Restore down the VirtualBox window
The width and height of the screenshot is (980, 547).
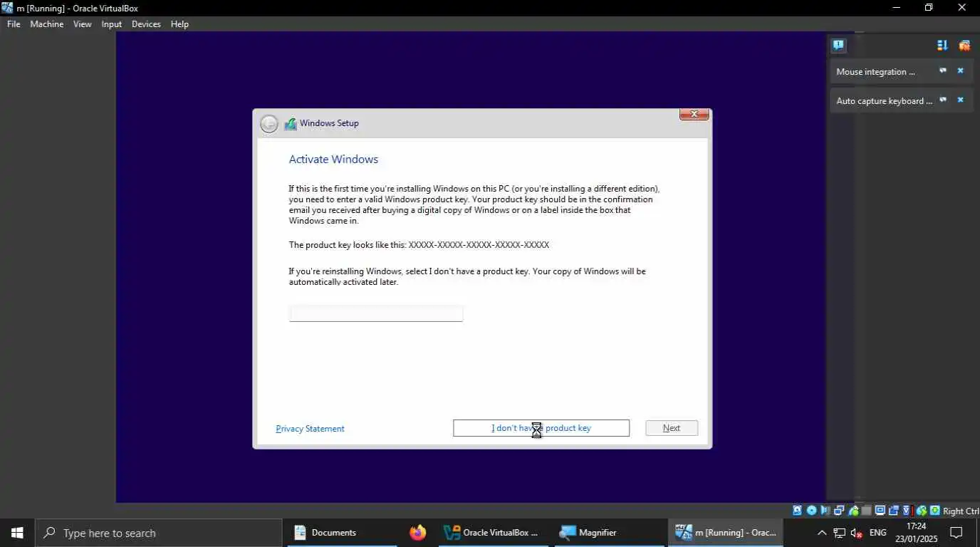pyautogui.click(x=929, y=8)
